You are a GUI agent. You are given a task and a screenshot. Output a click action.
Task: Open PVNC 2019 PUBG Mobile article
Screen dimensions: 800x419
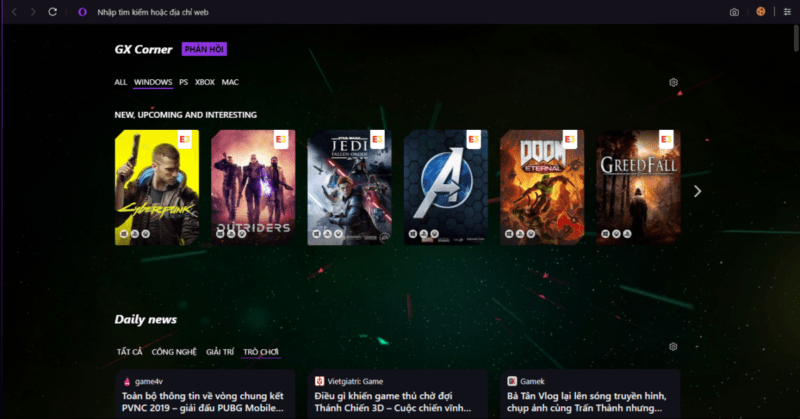tap(203, 402)
